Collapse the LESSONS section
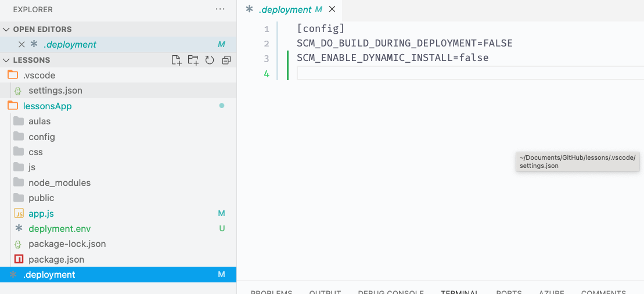 (6, 60)
